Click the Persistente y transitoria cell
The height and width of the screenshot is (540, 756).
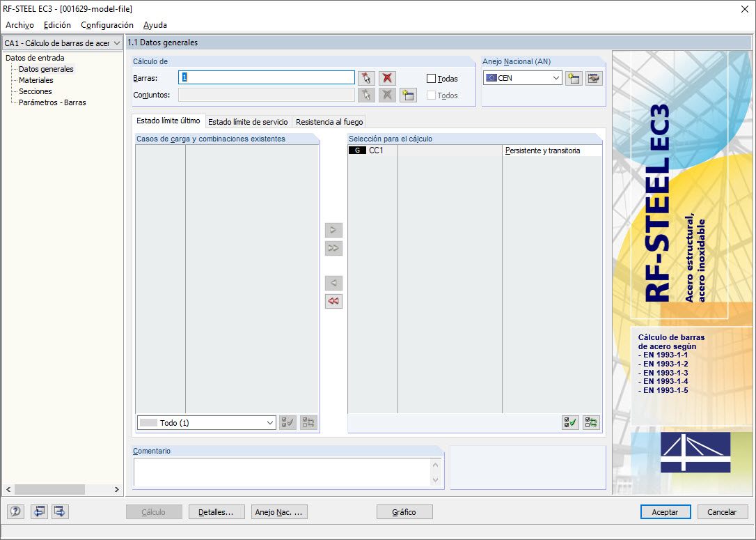(552, 151)
